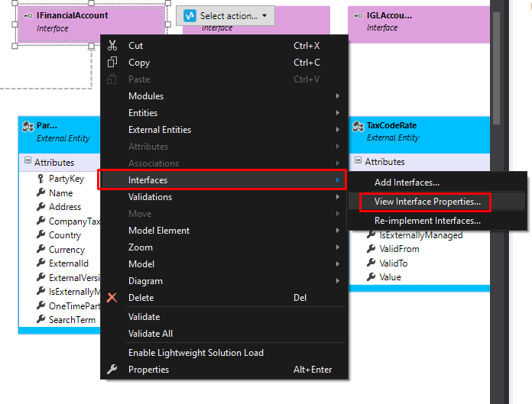Image resolution: width=532 pixels, height=404 pixels.
Task: Click the Par... external entity icon
Action: [x=28, y=127]
